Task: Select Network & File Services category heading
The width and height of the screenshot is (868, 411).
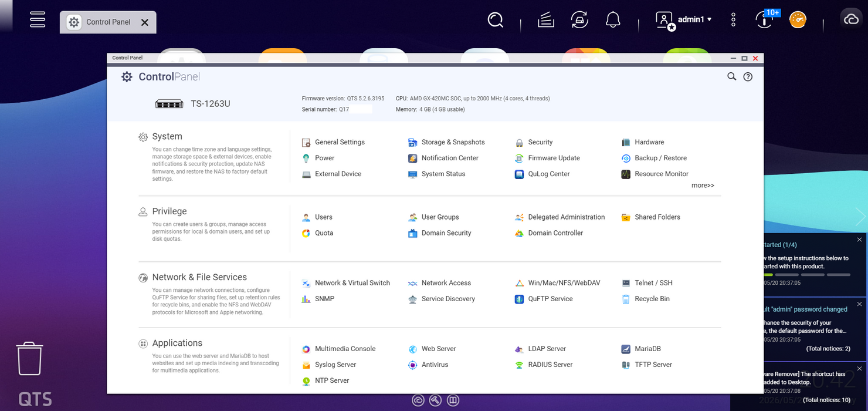Action: point(199,277)
